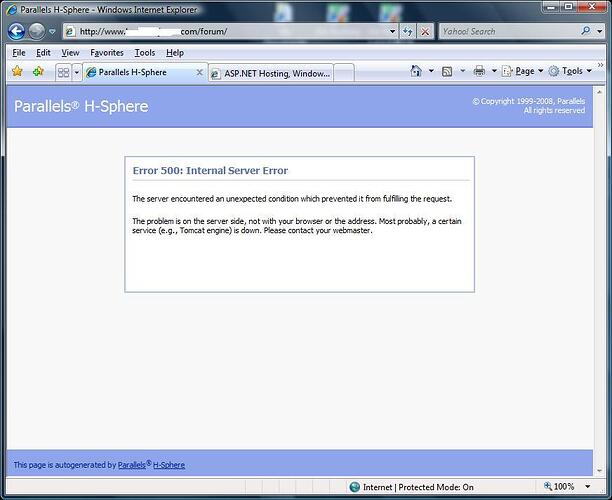Open a new blank tab

tap(344, 73)
